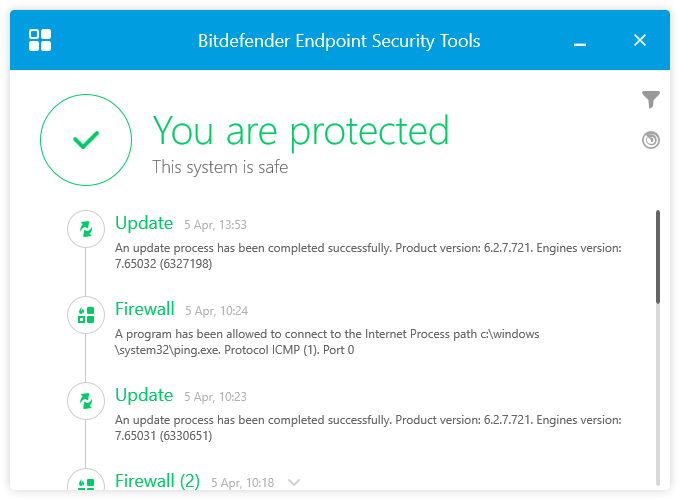The height and width of the screenshot is (500, 680).
Task: Open the Firewall event from 10:24
Action: pyautogui.click(x=145, y=309)
